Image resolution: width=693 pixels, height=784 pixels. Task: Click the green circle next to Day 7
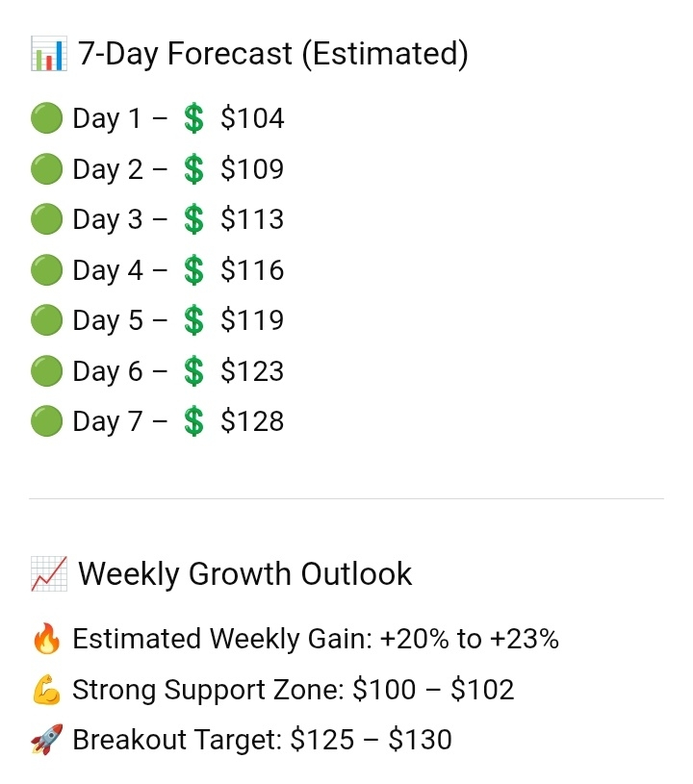pos(46,421)
